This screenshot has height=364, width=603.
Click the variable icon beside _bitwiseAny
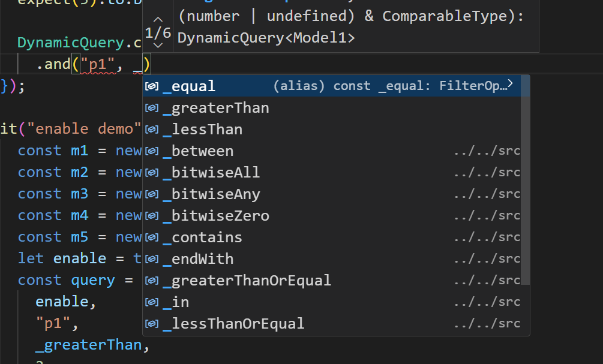point(152,194)
